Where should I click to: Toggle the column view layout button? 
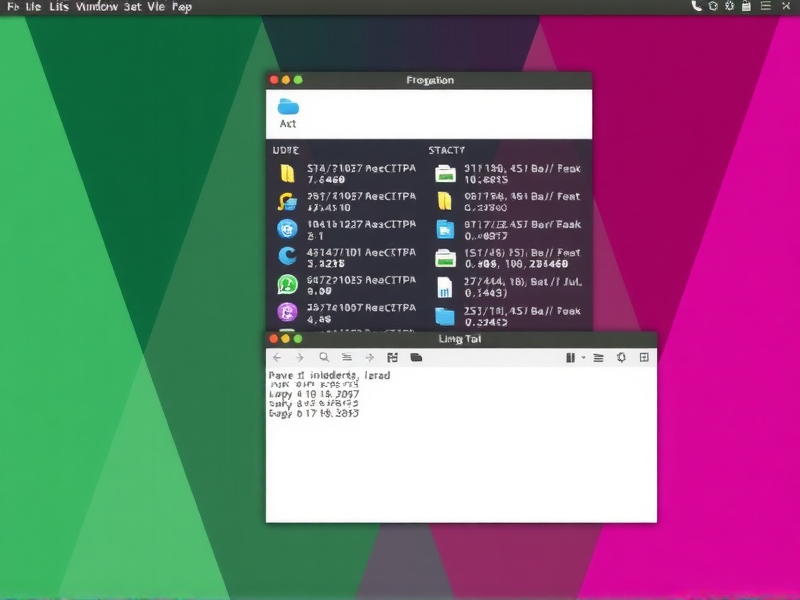click(x=571, y=357)
